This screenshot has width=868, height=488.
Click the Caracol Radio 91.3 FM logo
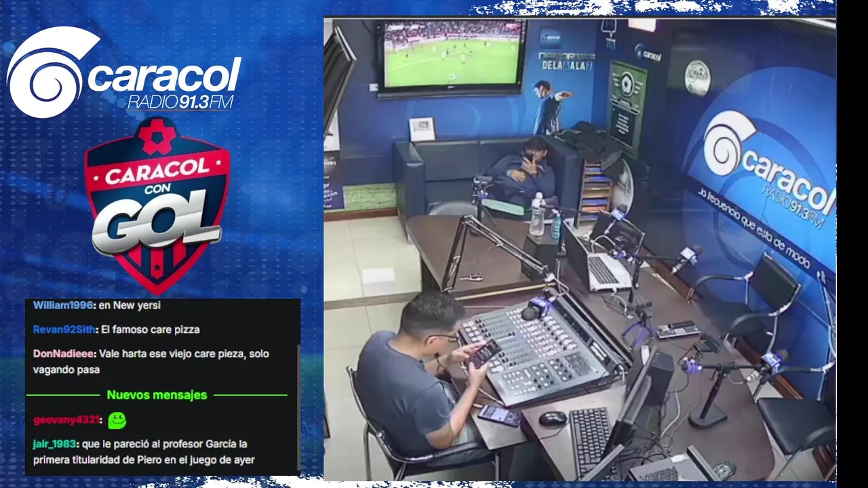pos(124,72)
